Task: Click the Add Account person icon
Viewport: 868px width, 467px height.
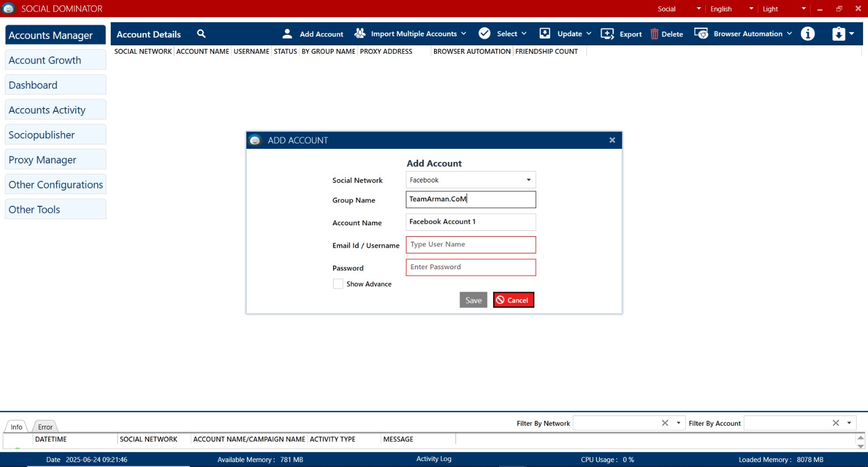Action: (x=288, y=34)
